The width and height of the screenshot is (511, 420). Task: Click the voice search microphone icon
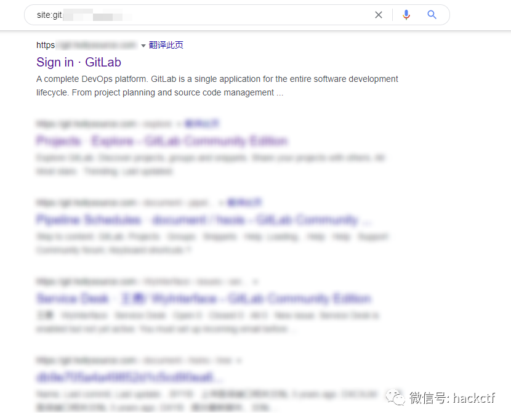coord(406,15)
